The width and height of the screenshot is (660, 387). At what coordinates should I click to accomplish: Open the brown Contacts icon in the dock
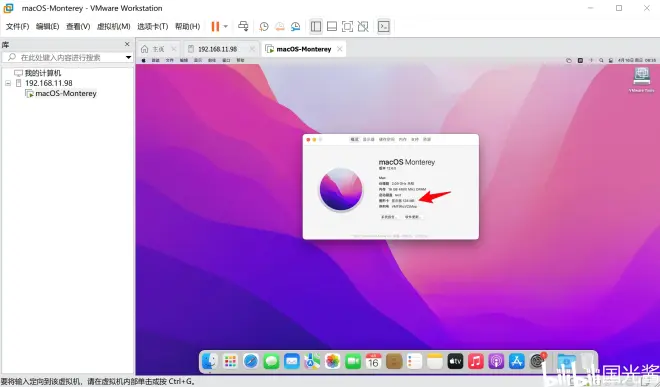pyautogui.click(x=394, y=361)
